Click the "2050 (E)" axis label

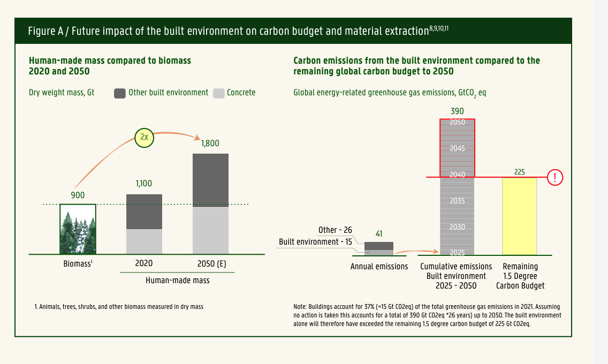pos(212,263)
